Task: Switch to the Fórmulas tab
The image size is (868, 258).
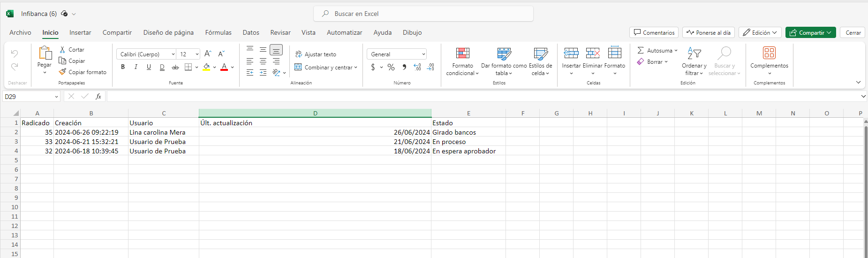Action: pyautogui.click(x=218, y=32)
